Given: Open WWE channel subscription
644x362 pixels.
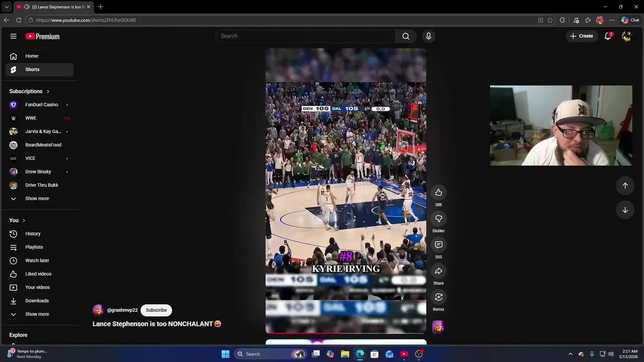Looking at the screenshot, I should 39,118.
